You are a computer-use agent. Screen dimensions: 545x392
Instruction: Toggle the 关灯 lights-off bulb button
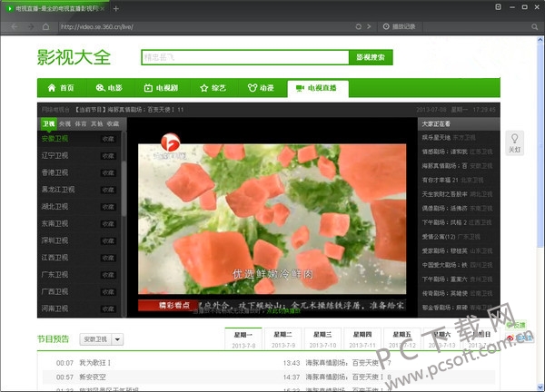[x=514, y=143]
